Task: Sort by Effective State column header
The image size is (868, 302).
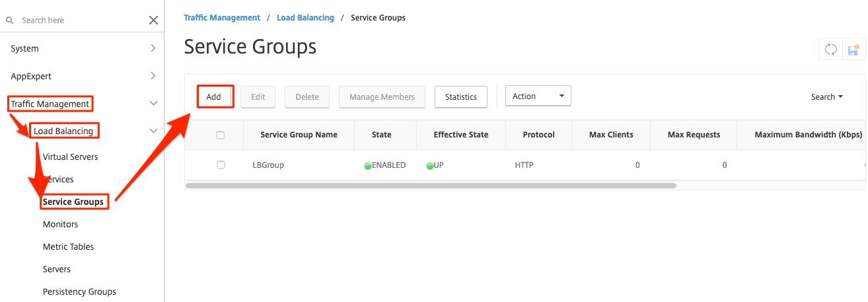Action: pos(461,135)
